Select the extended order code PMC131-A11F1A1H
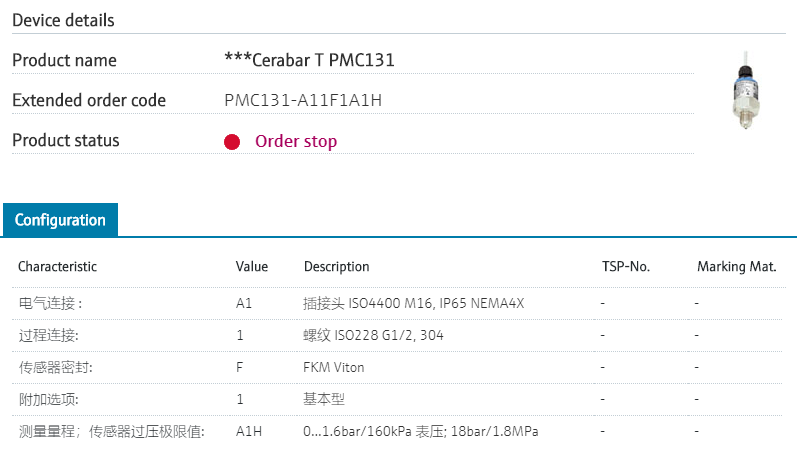The image size is (797, 455). click(303, 100)
